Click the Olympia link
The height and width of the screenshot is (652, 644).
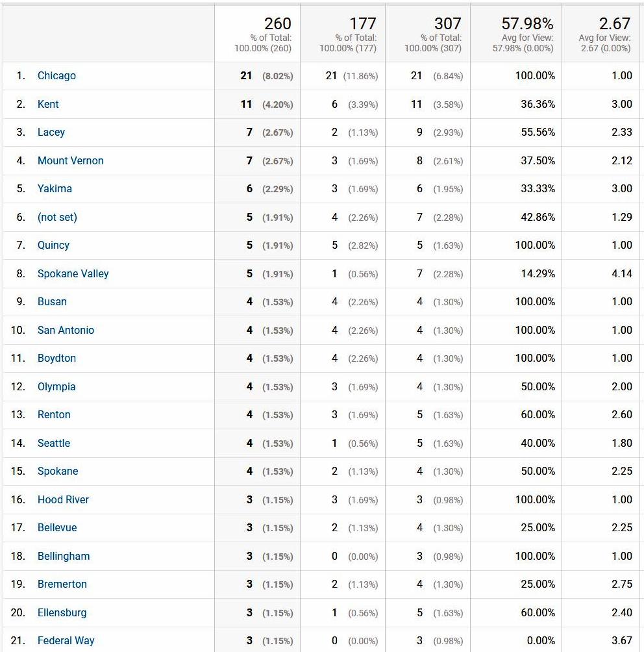click(x=56, y=386)
